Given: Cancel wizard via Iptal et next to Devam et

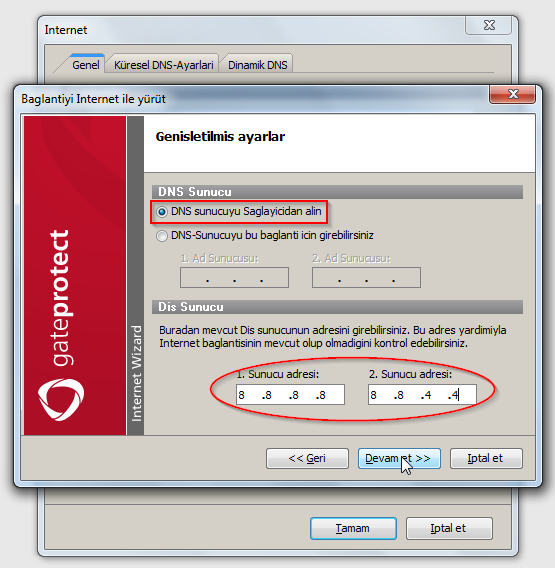Looking at the screenshot, I should [486, 458].
